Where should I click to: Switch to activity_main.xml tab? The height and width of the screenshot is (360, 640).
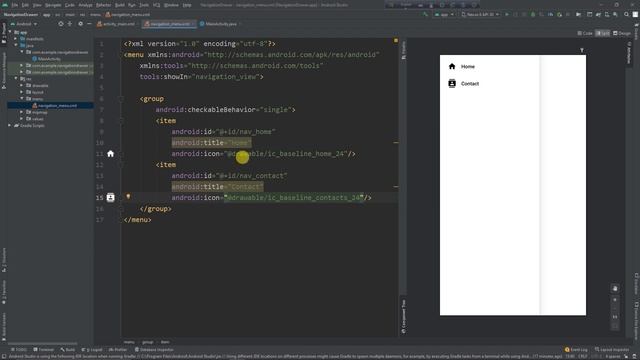(116, 24)
